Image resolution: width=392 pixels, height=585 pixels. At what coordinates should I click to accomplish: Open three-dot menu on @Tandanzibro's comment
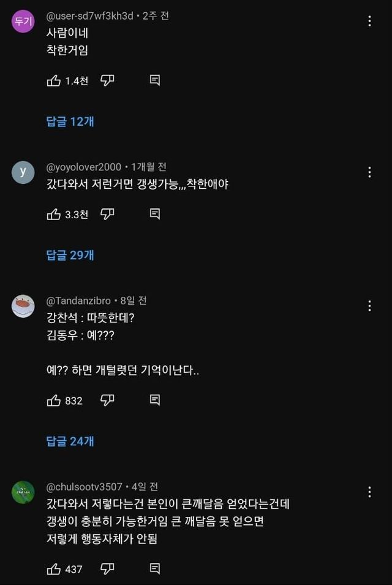[x=369, y=306]
